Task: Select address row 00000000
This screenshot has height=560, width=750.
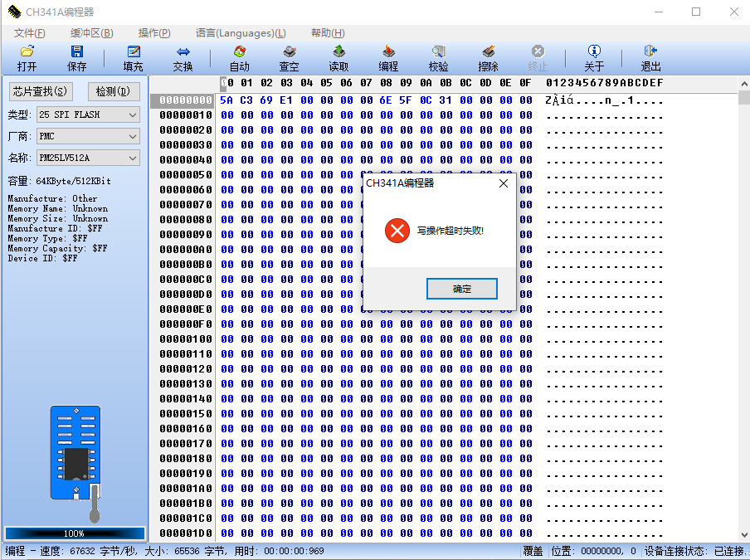Action: [186, 100]
